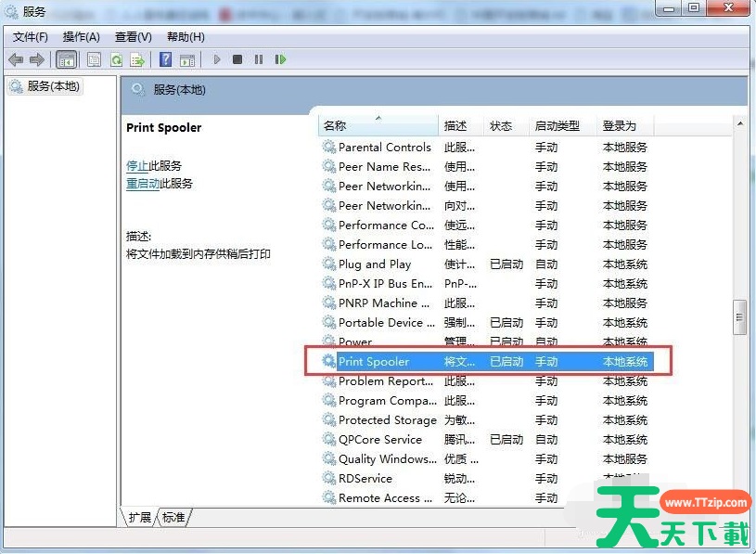This screenshot has width=756, height=554.
Task: Sort by the 名称 column header
Action: [378, 126]
